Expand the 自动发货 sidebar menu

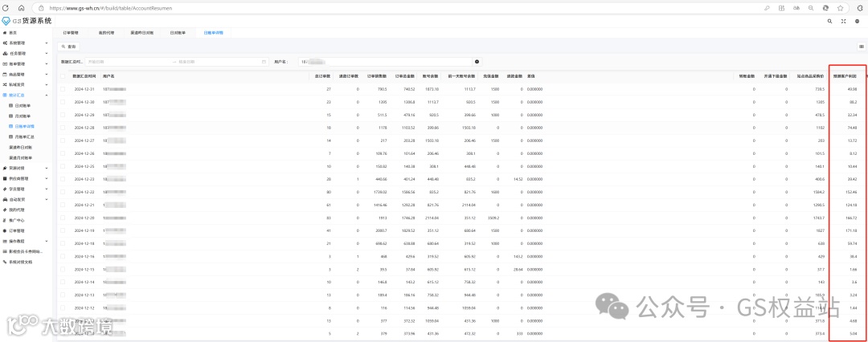pos(27,199)
